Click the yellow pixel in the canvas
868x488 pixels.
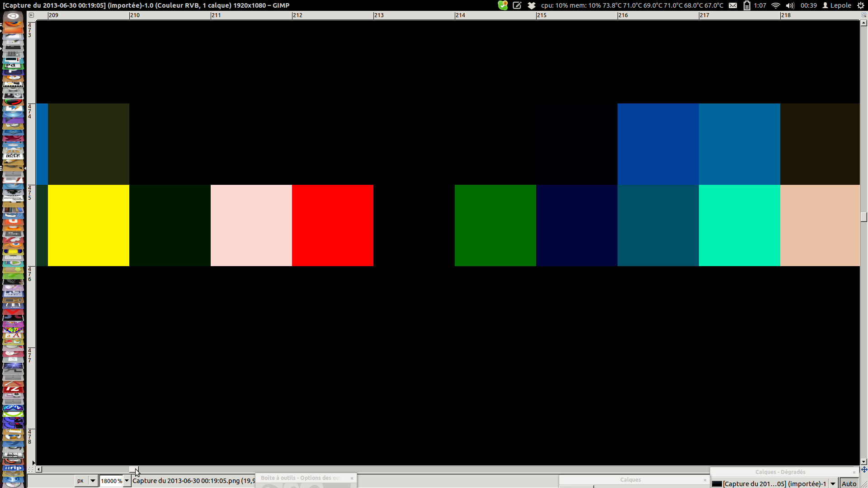tap(89, 225)
